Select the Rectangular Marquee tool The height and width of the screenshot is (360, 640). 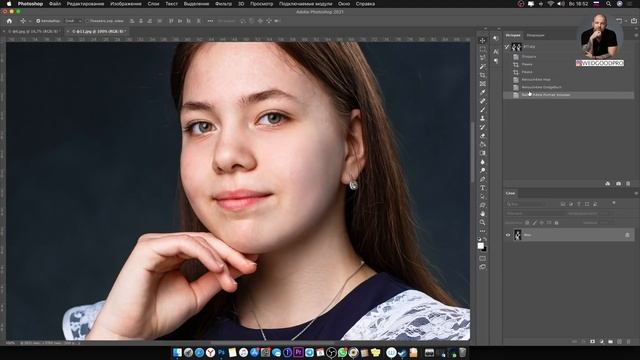(x=482, y=49)
